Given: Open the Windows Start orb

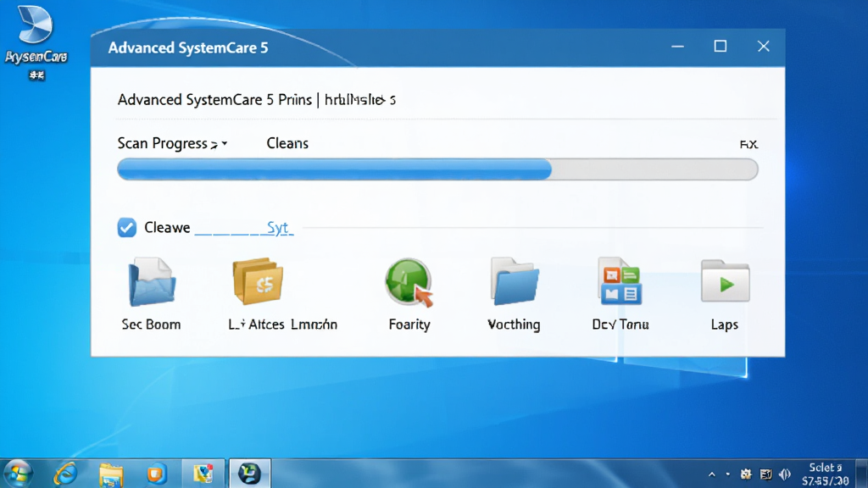Looking at the screenshot, I should (x=19, y=474).
